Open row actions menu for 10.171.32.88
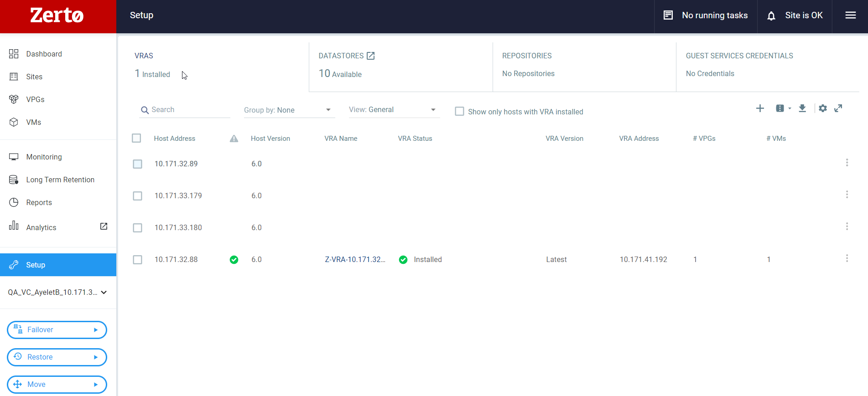The width and height of the screenshot is (868, 396). [847, 258]
